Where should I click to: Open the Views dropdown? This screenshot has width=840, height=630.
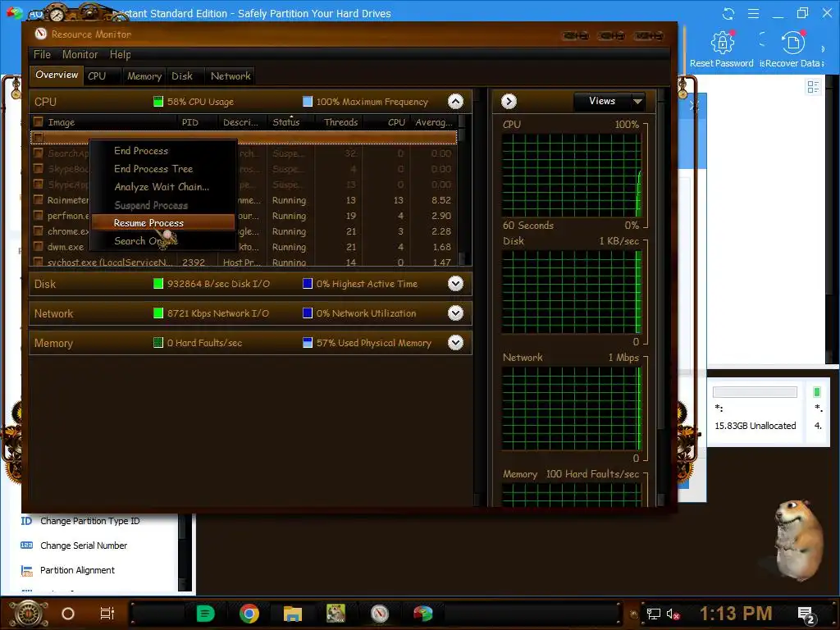pos(609,101)
